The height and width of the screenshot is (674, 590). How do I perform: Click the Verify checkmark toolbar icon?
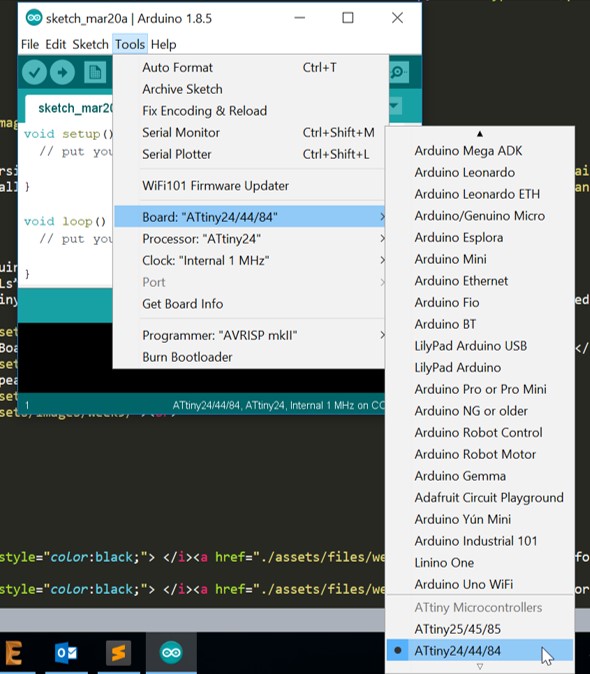(x=34, y=72)
